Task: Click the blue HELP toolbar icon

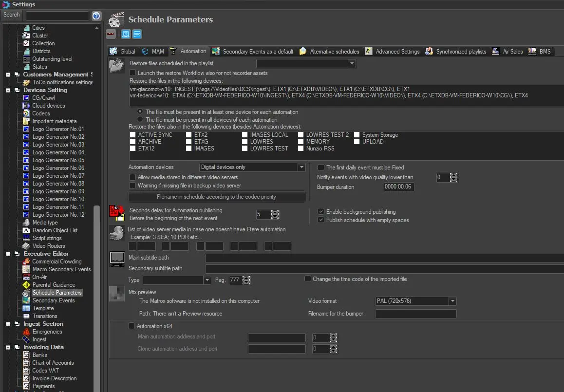Action: tap(137, 34)
